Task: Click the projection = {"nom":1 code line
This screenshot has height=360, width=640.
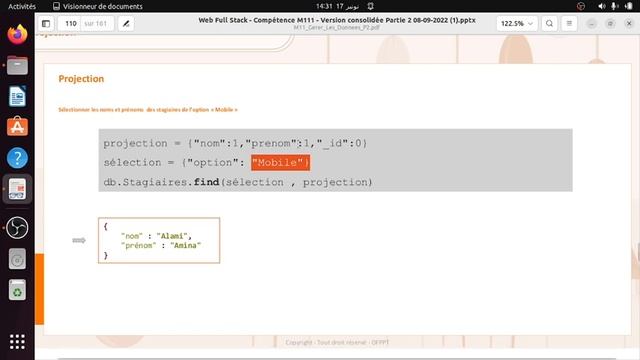Action: (x=235, y=143)
